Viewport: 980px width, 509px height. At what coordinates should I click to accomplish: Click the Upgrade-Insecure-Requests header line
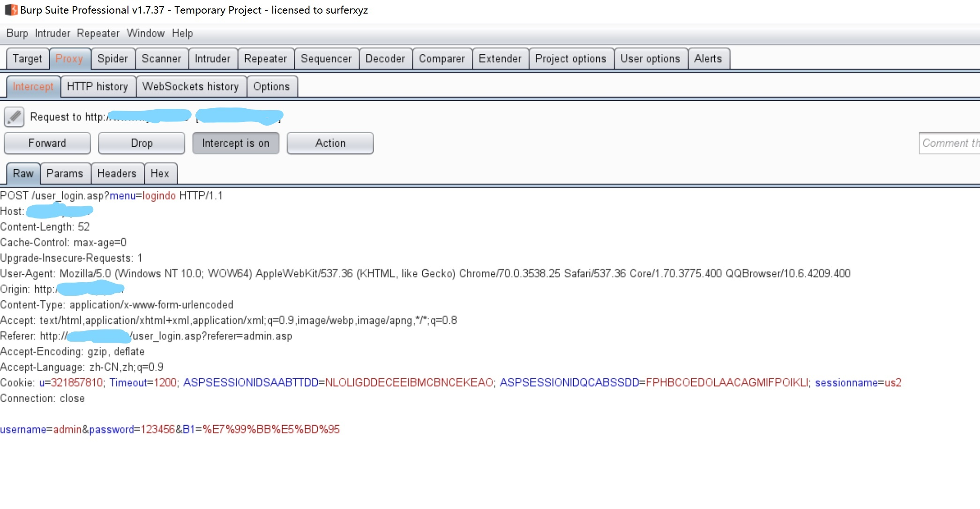(x=71, y=258)
